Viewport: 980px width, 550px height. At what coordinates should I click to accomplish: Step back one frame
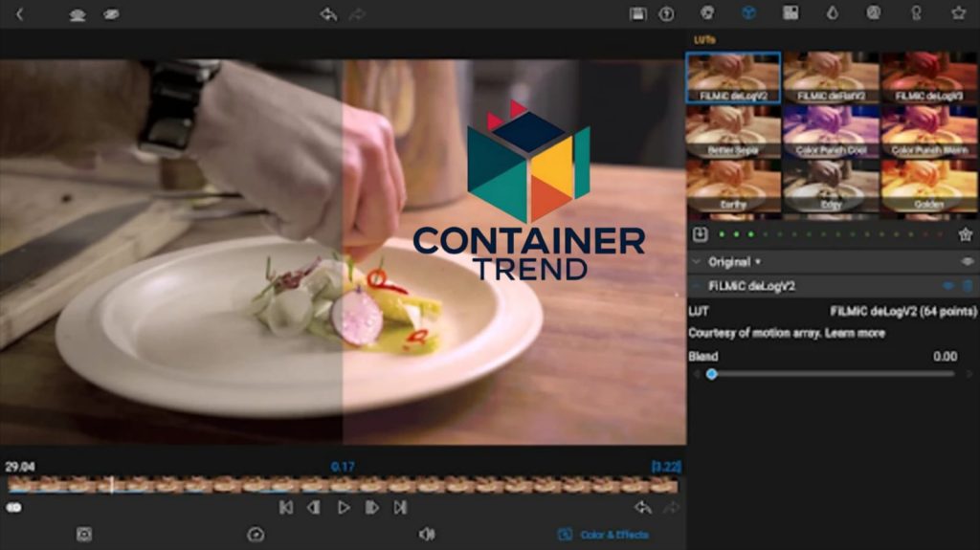click(314, 508)
